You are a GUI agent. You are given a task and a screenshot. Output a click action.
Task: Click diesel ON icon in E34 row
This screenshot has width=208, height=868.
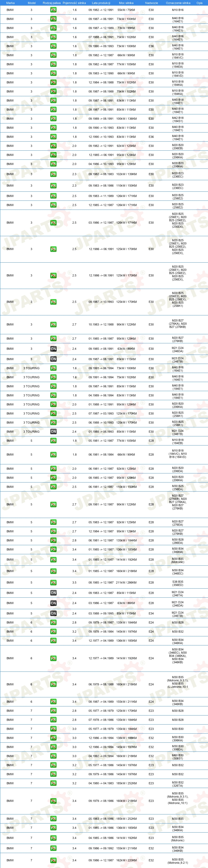[53, 614]
